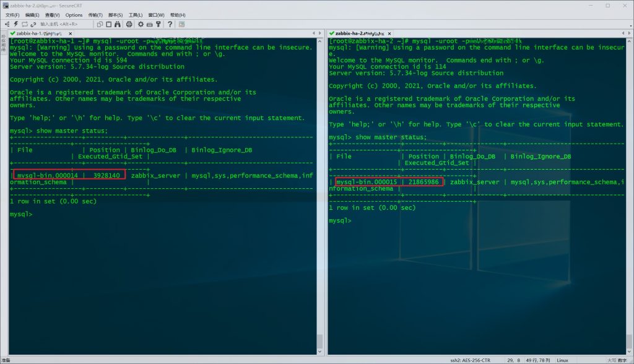
Task: Click position value '3928140' in left terminal
Action: (x=106, y=176)
